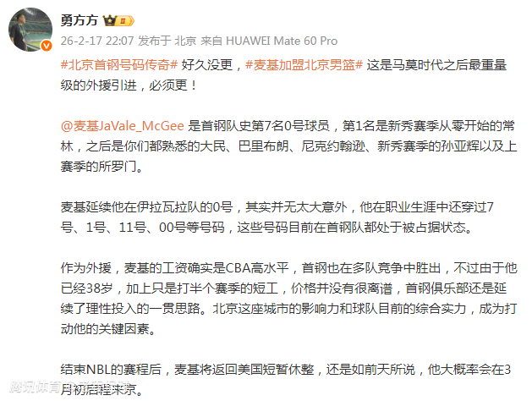Click the orange V verified badge

pos(47,46)
